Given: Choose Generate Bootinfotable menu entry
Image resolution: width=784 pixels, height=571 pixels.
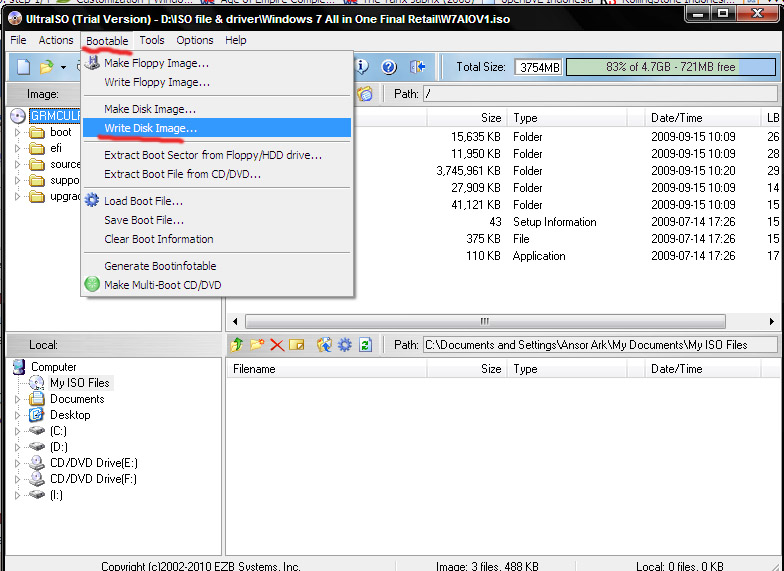Looking at the screenshot, I should [217, 266].
